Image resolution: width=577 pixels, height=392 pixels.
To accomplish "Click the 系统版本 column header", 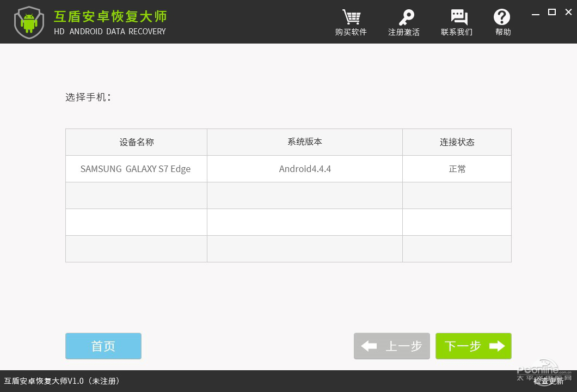I will pyautogui.click(x=305, y=142).
